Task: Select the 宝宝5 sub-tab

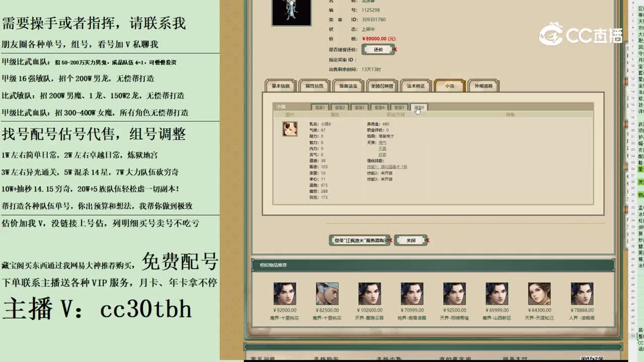Action: coord(399,107)
